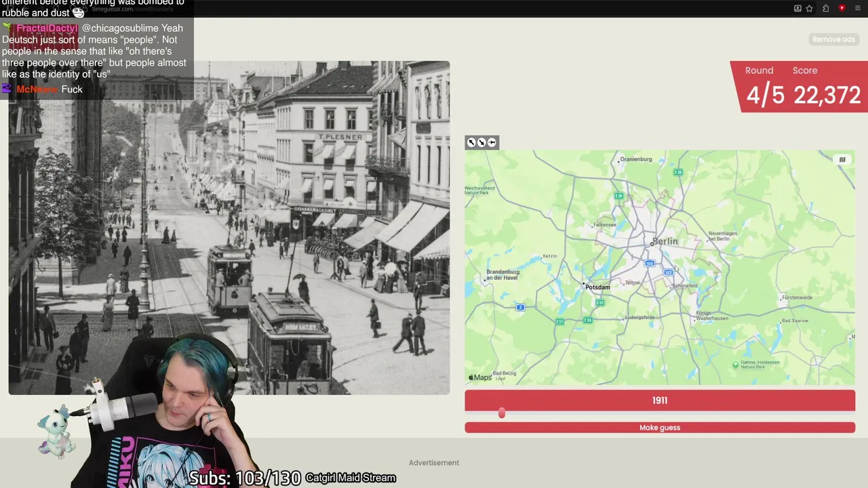This screenshot has width=868, height=488.
Task: Click FractalDactyl username in chat overlay
Action: click(x=47, y=28)
